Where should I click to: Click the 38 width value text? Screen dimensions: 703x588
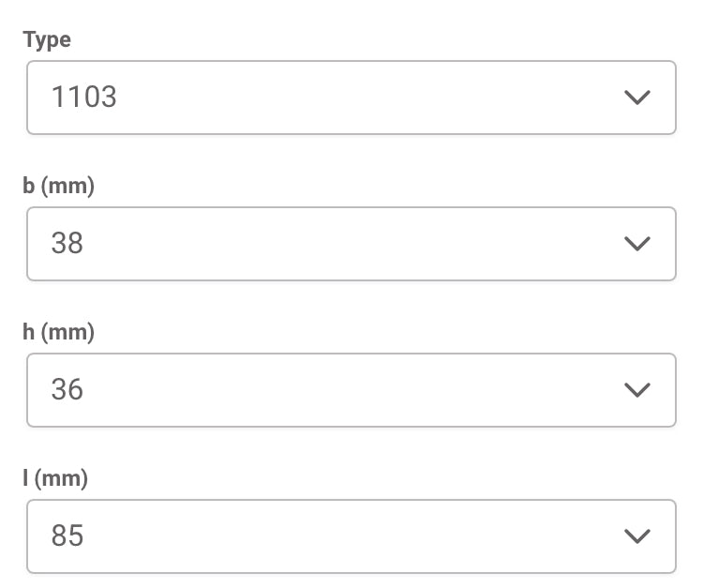(67, 244)
